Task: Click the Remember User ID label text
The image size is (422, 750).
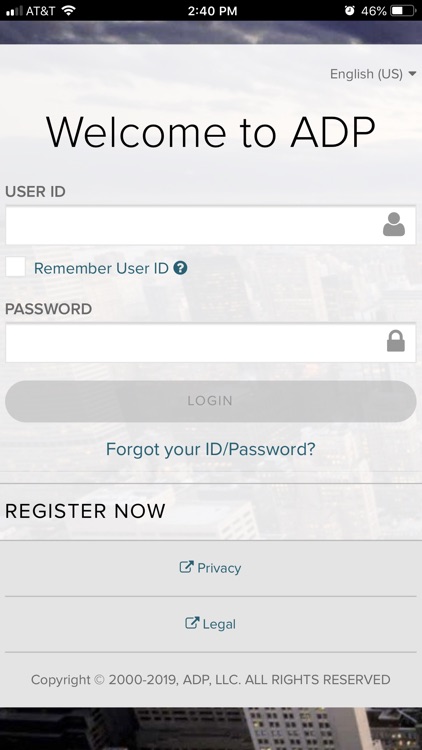Action: pyautogui.click(x=101, y=268)
